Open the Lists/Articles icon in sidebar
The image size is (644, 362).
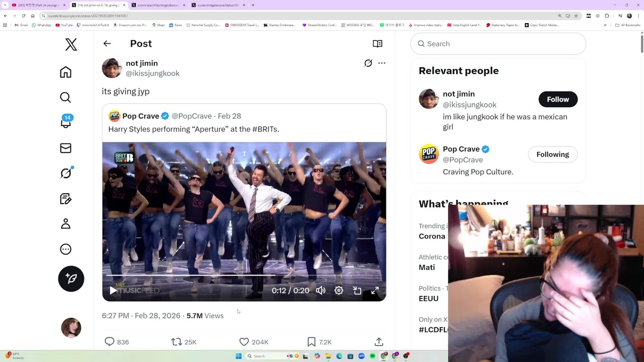pos(65,199)
